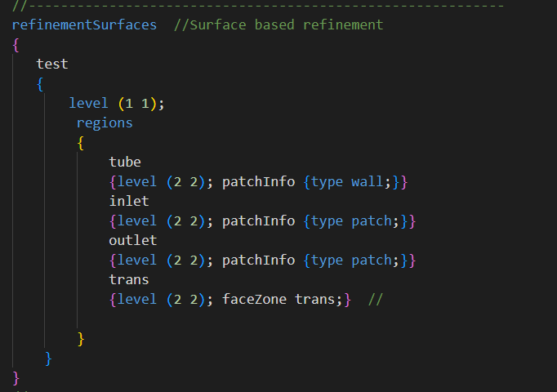The width and height of the screenshot is (557, 392).
Task: Click the dashed comment line at top
Action: pos(261,5)
